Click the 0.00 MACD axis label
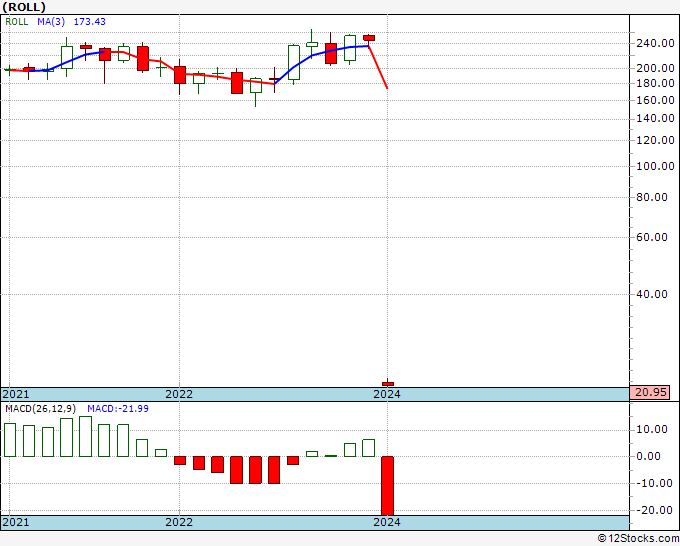This screenshot has width=680, height=546. (649, 456)
